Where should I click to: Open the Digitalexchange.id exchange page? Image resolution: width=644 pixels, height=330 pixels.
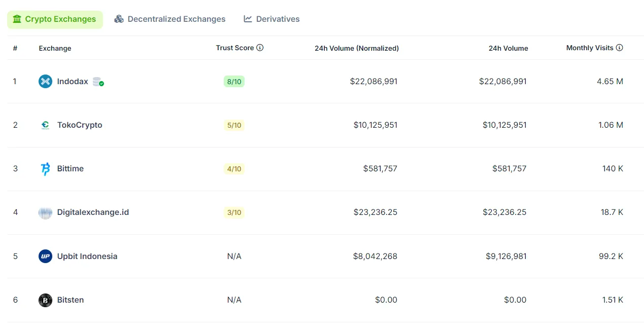click(x=93, y=212)
